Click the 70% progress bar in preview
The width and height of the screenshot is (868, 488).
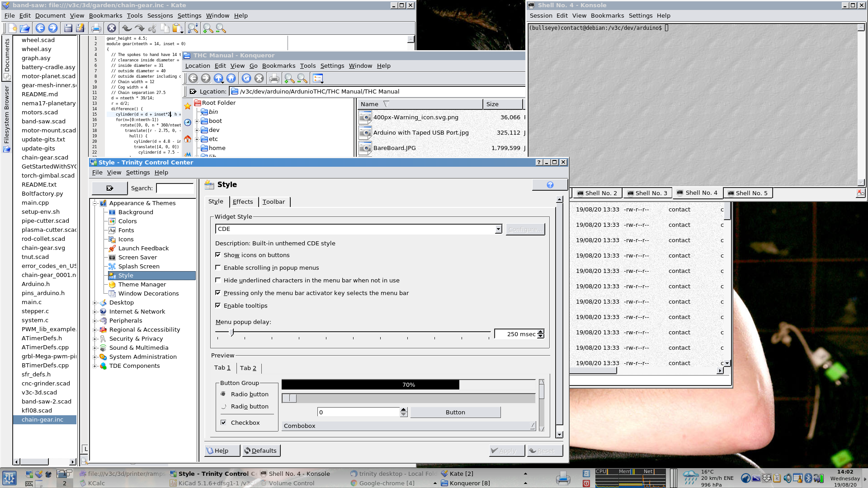(x=408, y=385)
